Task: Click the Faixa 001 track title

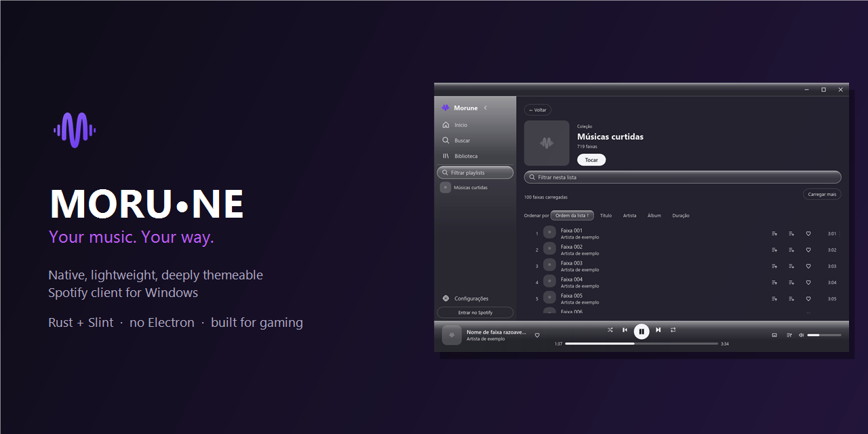Action: pyautogui.click(x=572, y=231)
